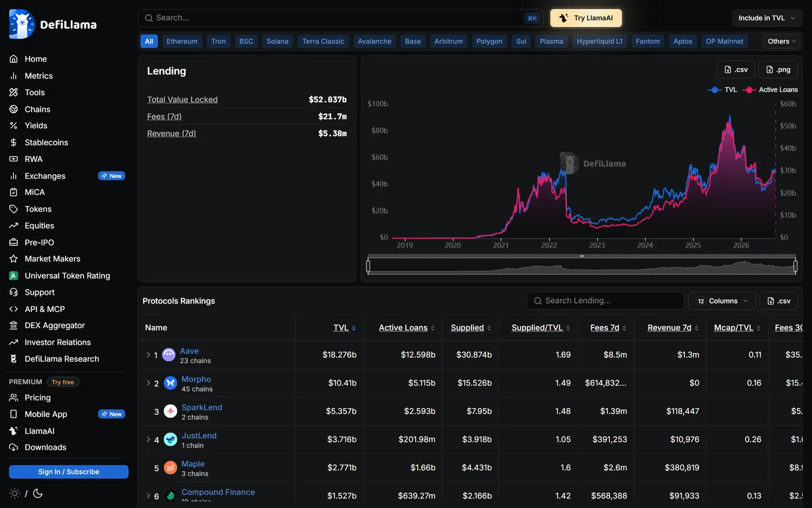Click the Tools icon in sidebar
The height and width of the screenshot is (508, 812).
pos(14,92)
